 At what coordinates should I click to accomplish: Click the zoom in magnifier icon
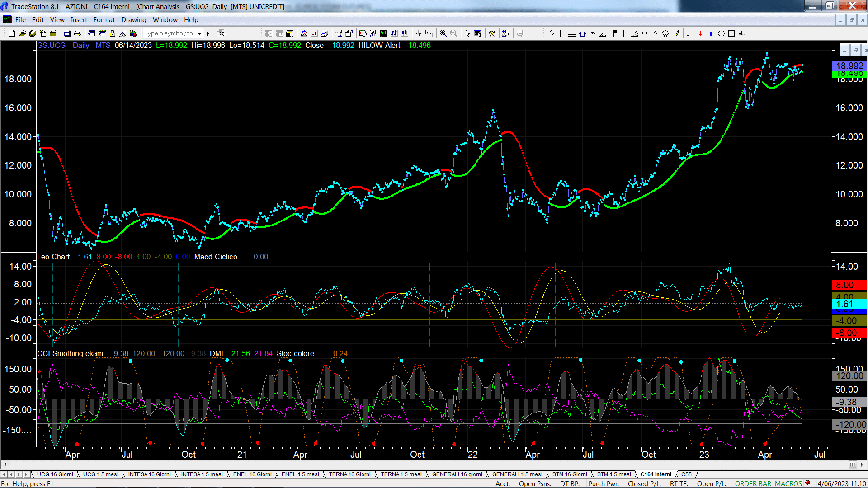[443, 33]
